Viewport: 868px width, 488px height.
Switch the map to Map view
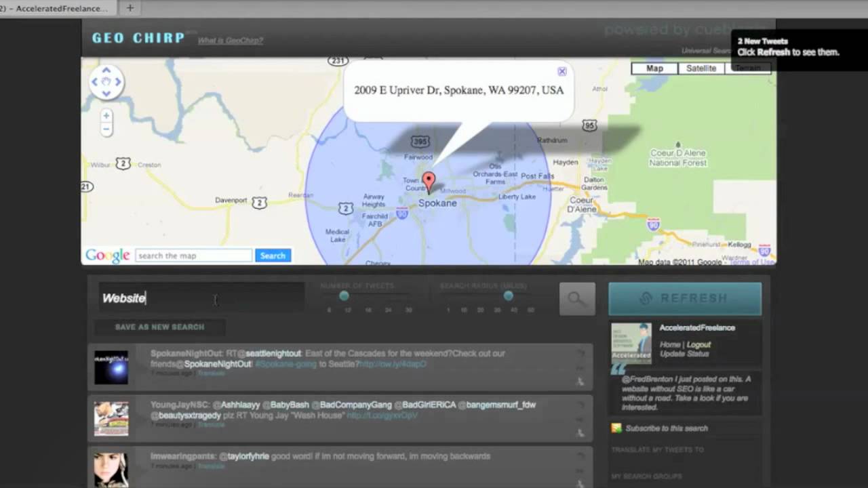pos(654,68)
